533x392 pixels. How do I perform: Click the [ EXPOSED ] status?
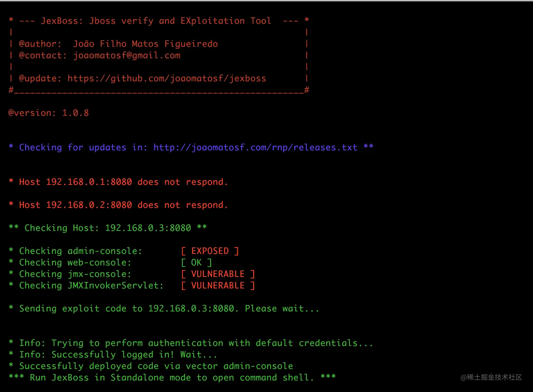click(x=210, y=251)
